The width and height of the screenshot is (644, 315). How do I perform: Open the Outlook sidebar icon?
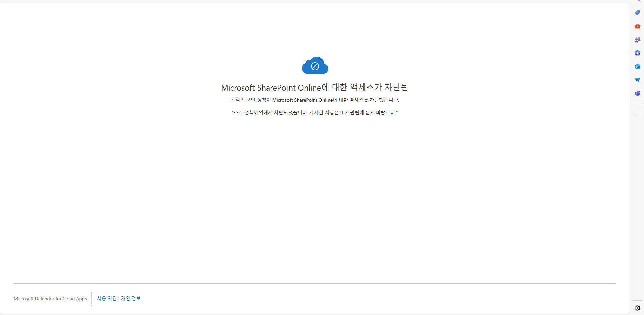(x=637, y=67)
